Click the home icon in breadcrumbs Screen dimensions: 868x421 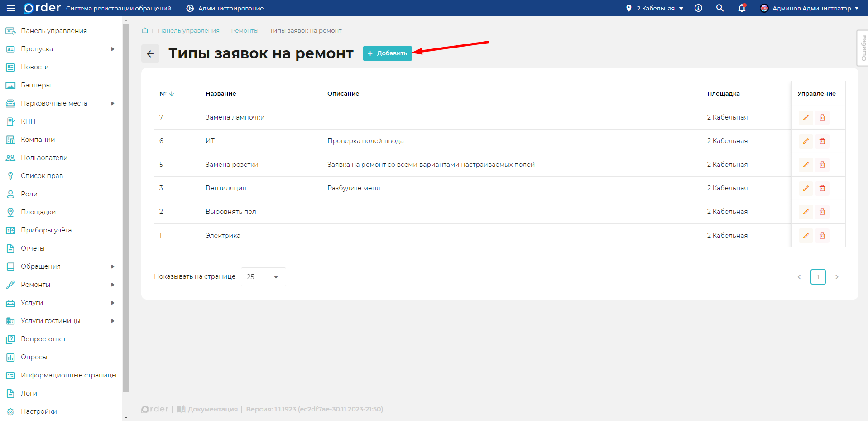145,30
